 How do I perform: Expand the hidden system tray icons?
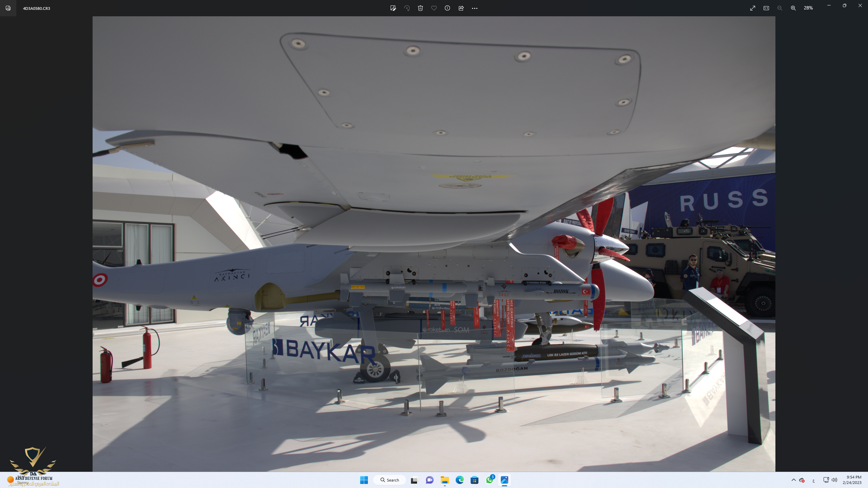tap(794, 480)
